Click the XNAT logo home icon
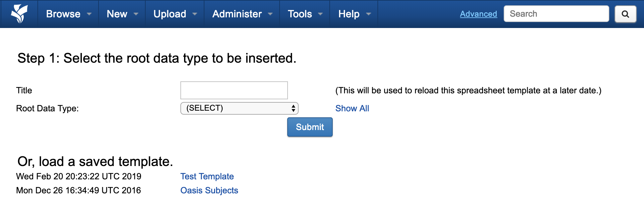This screenshot has width=644, height=214. [19, 14]
